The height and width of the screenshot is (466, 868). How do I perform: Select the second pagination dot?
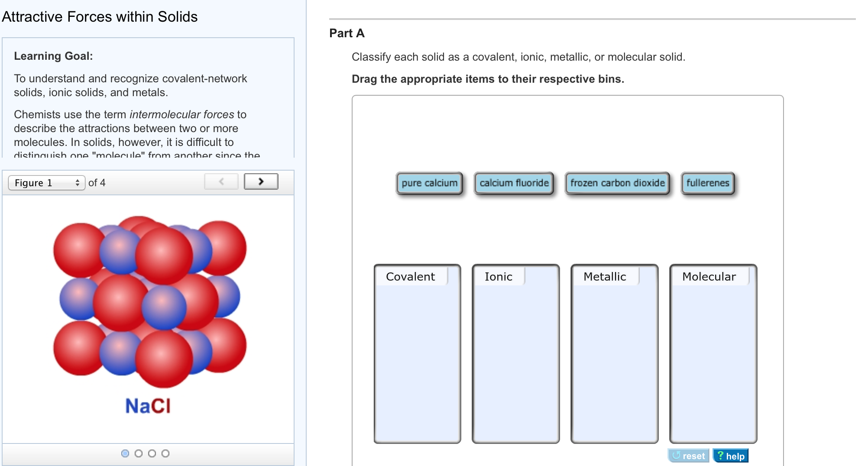139,454
